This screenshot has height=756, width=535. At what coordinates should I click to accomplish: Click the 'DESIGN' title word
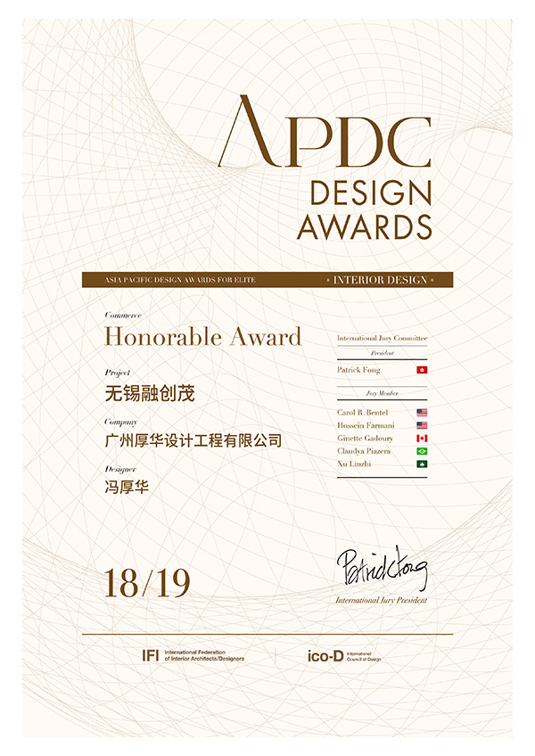[x=371, y=193]
